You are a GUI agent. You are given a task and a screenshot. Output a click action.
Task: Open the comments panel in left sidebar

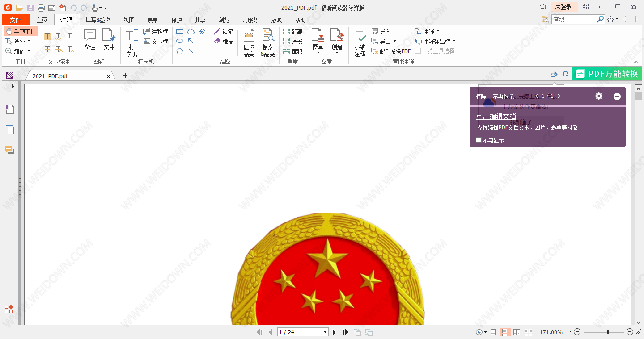point(10,150)
